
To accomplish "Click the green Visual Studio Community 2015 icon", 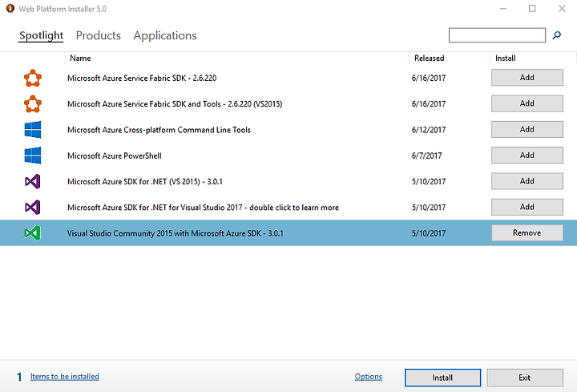I will tap(33, 233).
